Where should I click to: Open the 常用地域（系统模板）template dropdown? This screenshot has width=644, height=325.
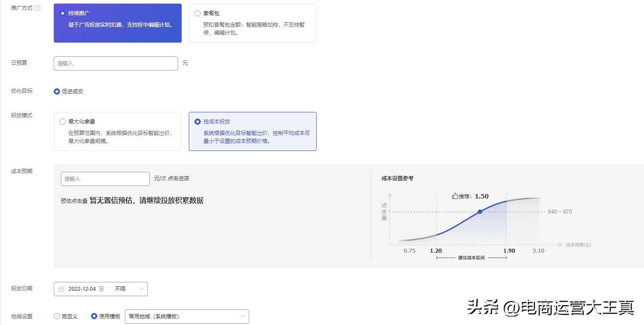point(187,316)
